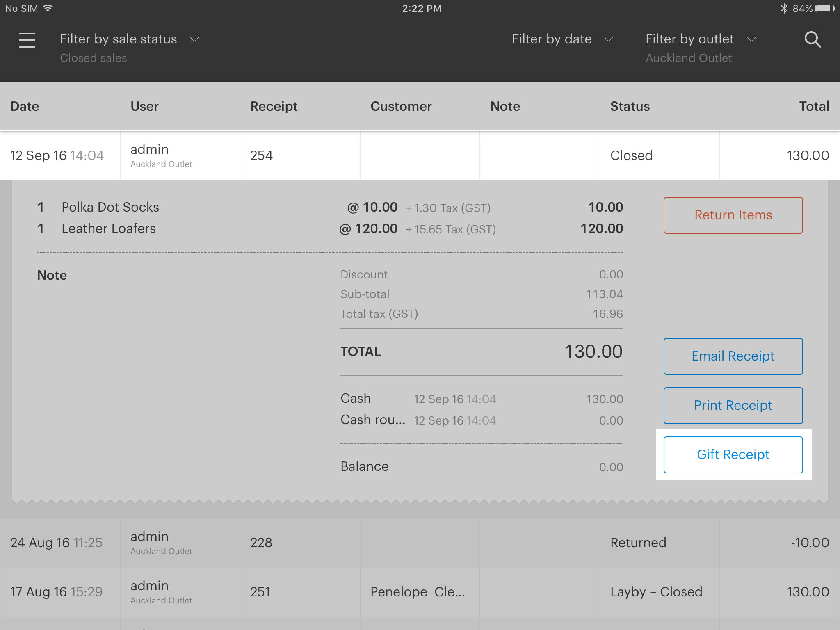This screenshot has width=840, height=630.
Task: Tap the Note field in receipt details
Action: point(52,275)
